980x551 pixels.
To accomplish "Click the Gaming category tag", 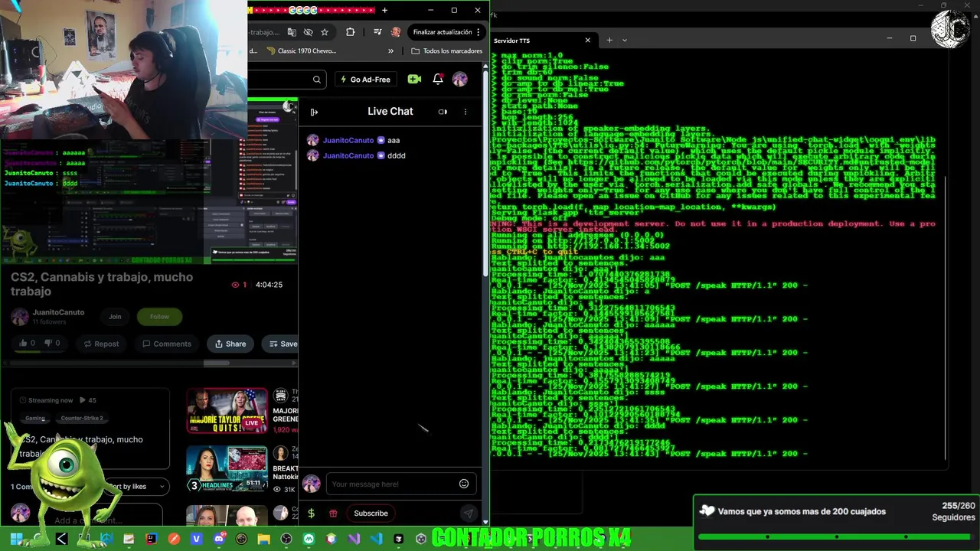I will [35, 419].
